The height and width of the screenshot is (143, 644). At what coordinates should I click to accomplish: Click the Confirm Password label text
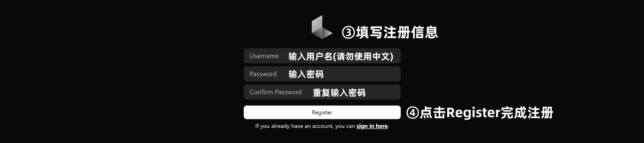276,92
